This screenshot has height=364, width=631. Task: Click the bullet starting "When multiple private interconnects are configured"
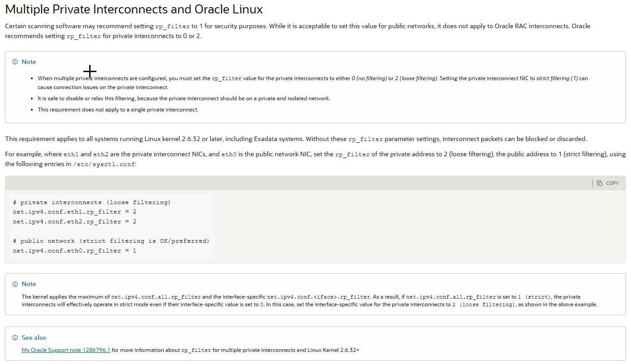click(313, 83)
